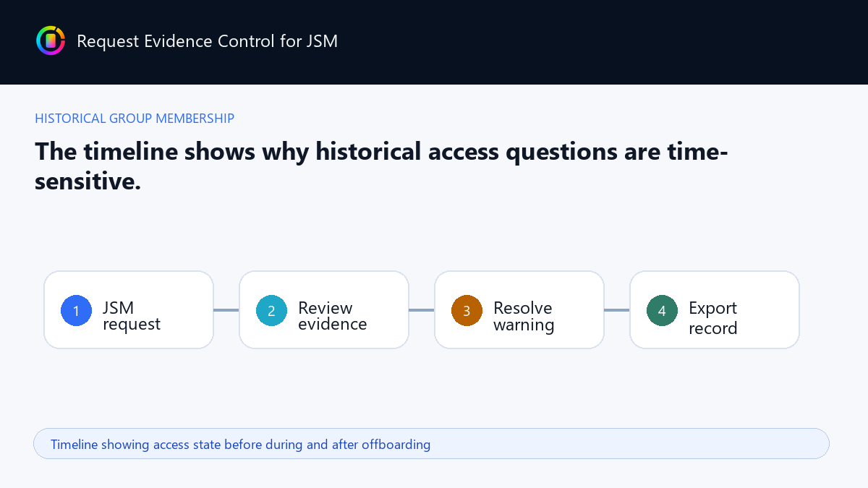Click the 'HISTORICAL GROUP MEMBERSHIP' label
Screen dimensions: 868x488
pyautogui.click(x=135, y=119)
